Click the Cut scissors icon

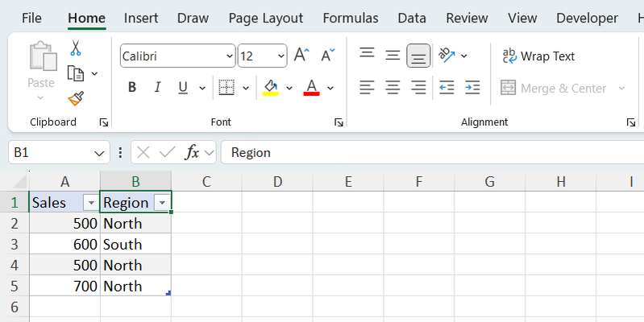[76, 48]
